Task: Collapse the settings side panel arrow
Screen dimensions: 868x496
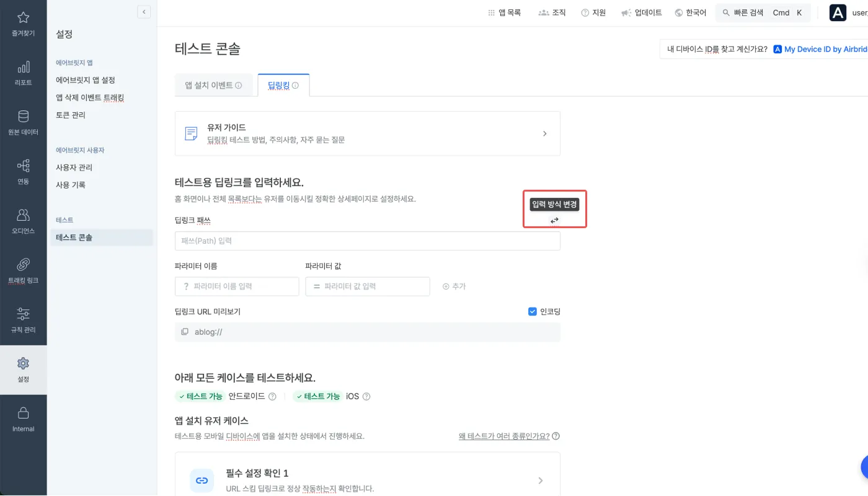Action: pos(144,12)
